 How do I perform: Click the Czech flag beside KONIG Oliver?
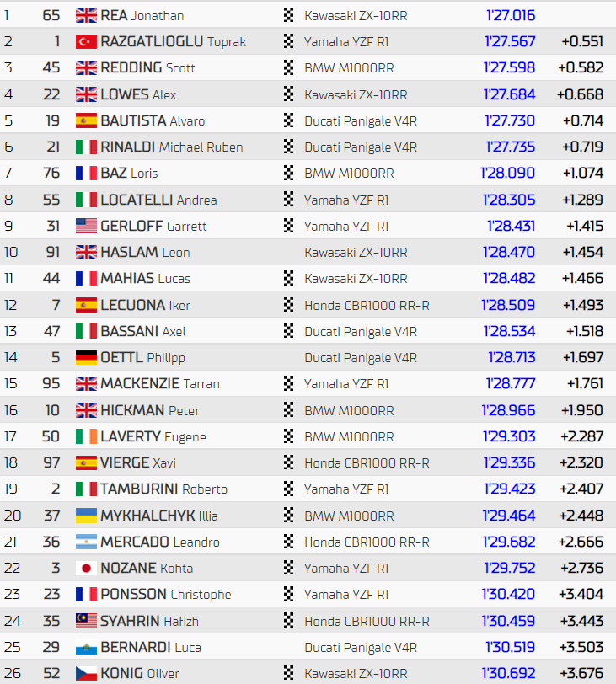coord(86,674)
